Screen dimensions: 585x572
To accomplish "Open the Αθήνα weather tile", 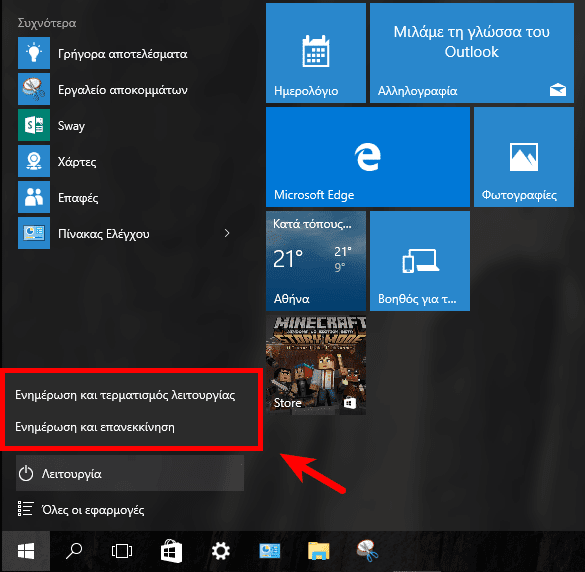I will click(x=316, y=261).
